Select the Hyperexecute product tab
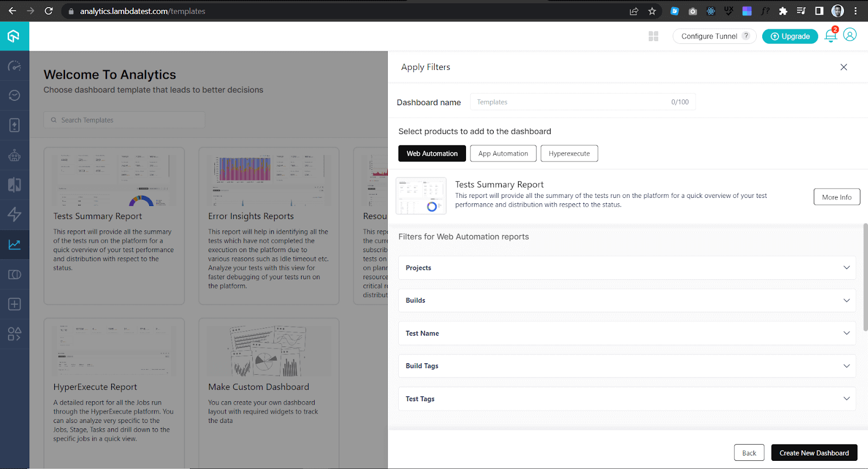The height and width of the screenshot is (469, 868). (569, 153)
